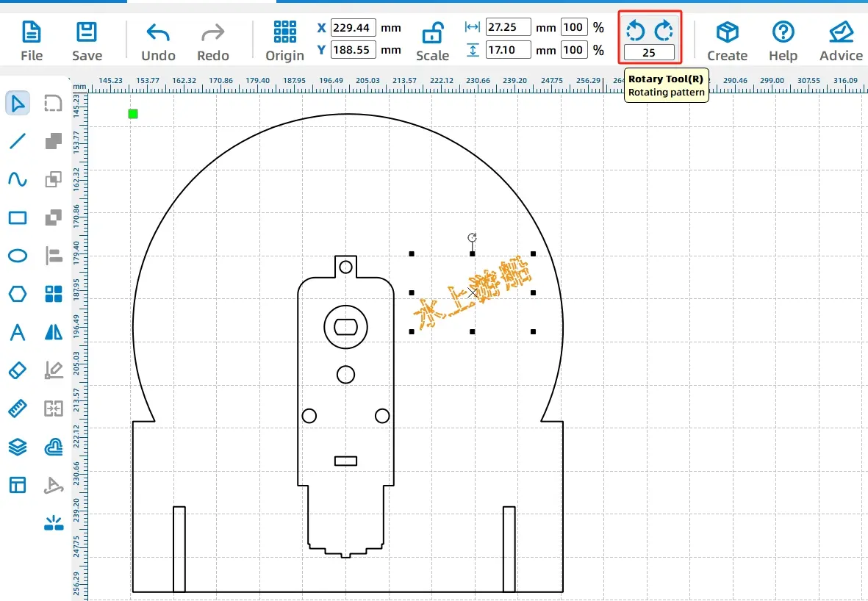
Task: Click the rotation angle field showing 25
Action: tap(649, 53)
